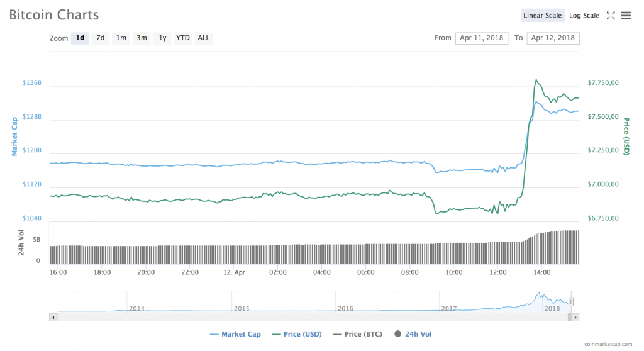
Task: Click the Bitcoin Charts heading
Action: pyautogui.click(x=54, y=15)
